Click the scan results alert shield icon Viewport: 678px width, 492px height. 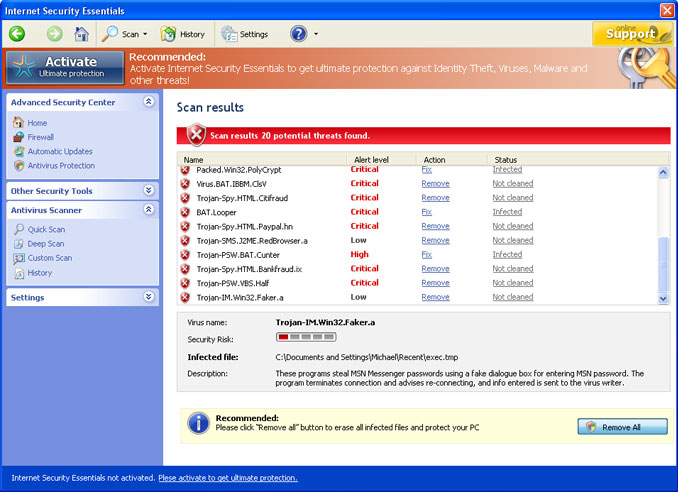coord(196,135)
